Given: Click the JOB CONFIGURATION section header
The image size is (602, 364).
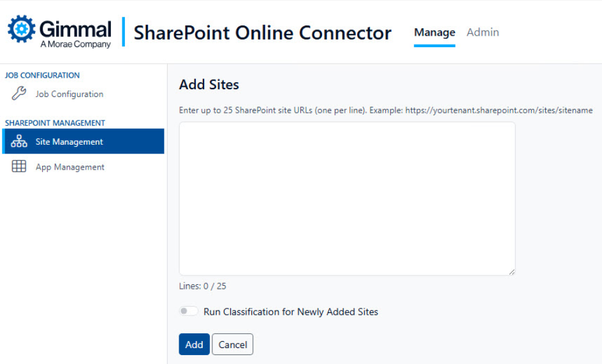Looking at the screenshot, I should coord(42,75).
